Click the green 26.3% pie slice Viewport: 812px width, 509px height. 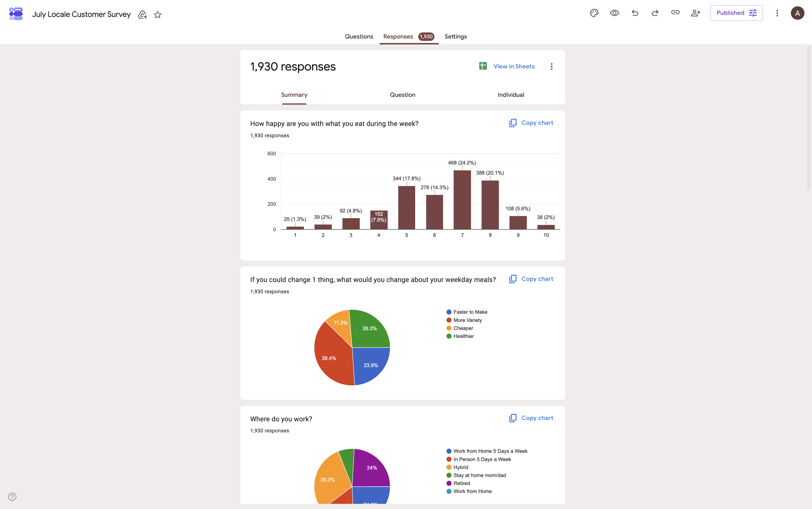click(x=370, y=329)
